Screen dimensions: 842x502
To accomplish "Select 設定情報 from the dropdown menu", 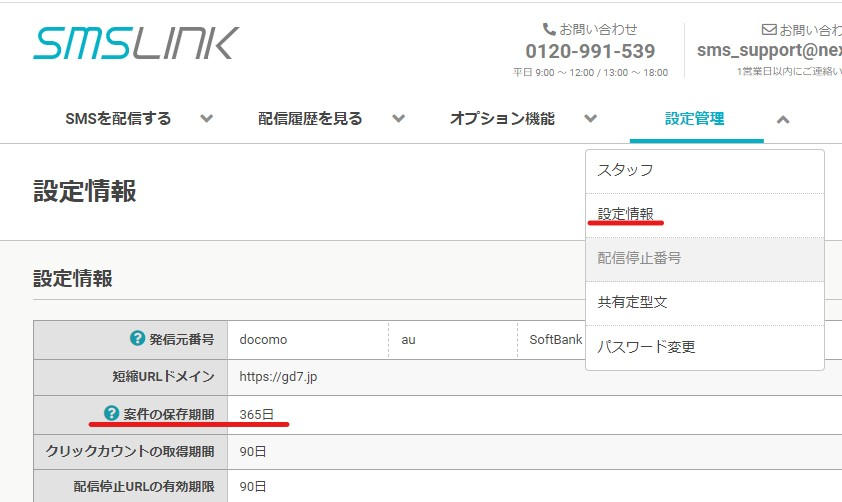I will coord(705,215).
